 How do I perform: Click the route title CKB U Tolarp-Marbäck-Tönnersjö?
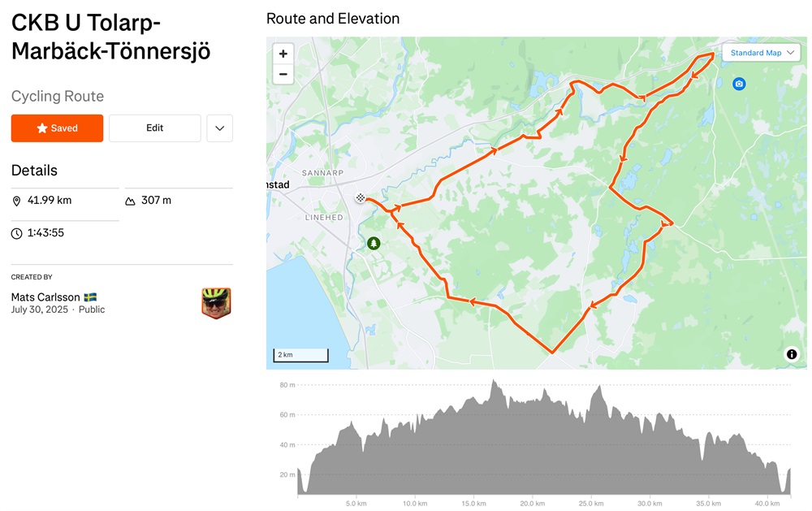click(110, 37)
